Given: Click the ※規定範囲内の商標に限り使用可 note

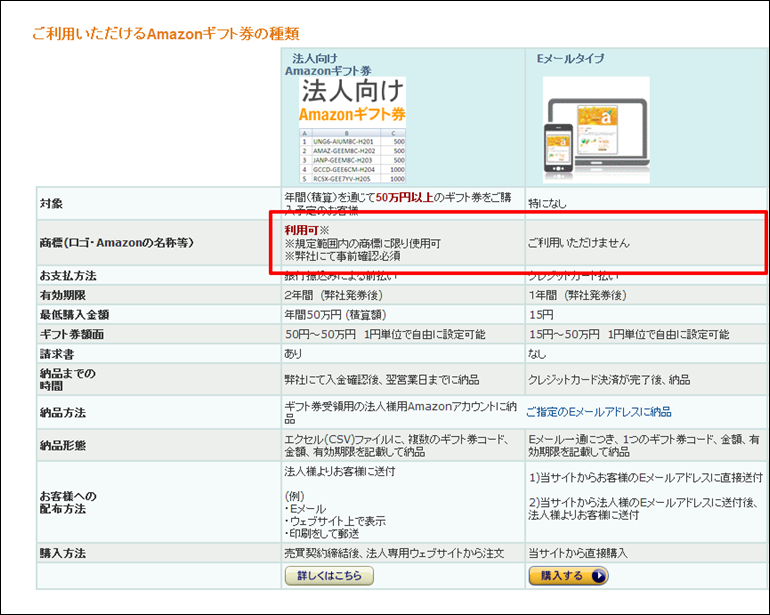Looking at the screenshot, I should [x=363, y=244].
